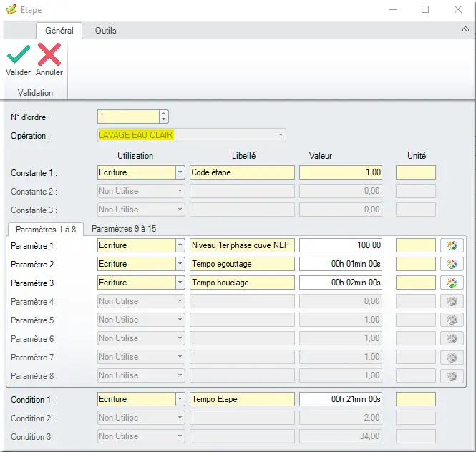Open the Outils ribbon tab
The height and width of the screenshot is (452, 476).
coord(106,31)
